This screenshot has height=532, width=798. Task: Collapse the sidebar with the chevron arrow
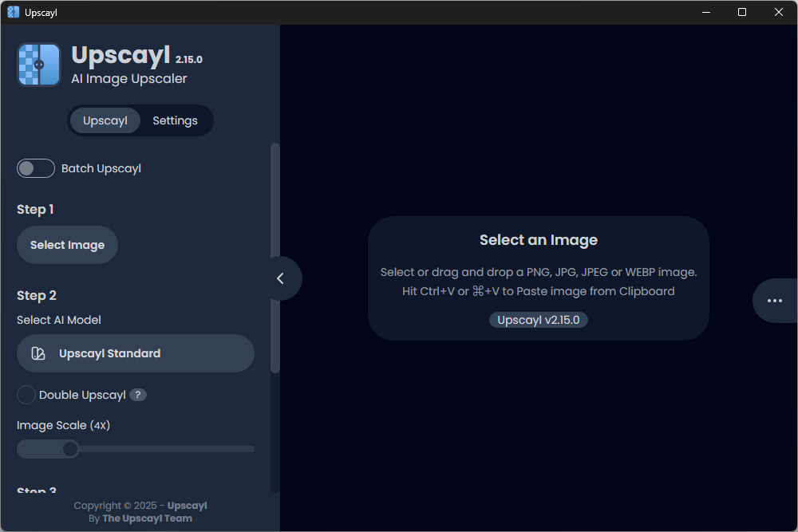click(x=280, y=278)
